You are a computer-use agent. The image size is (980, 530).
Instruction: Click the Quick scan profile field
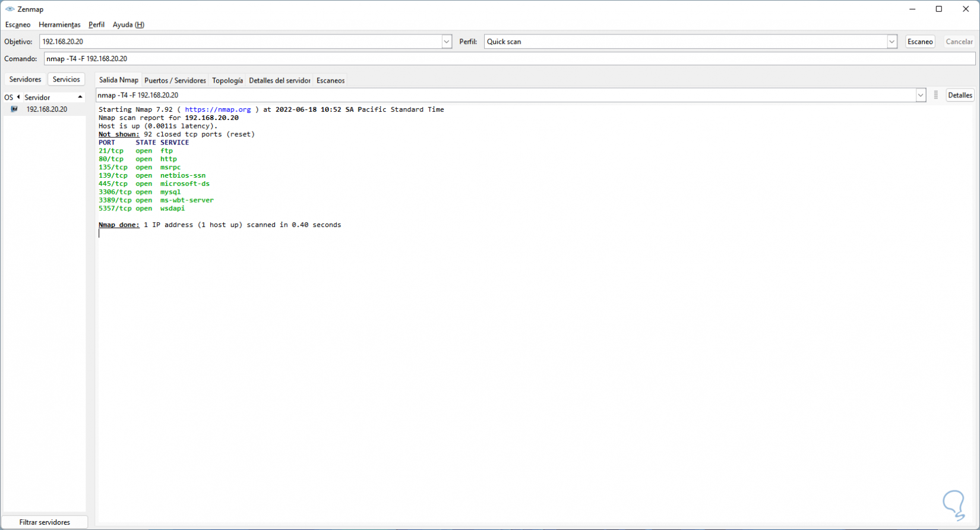[x=686, y=42]
